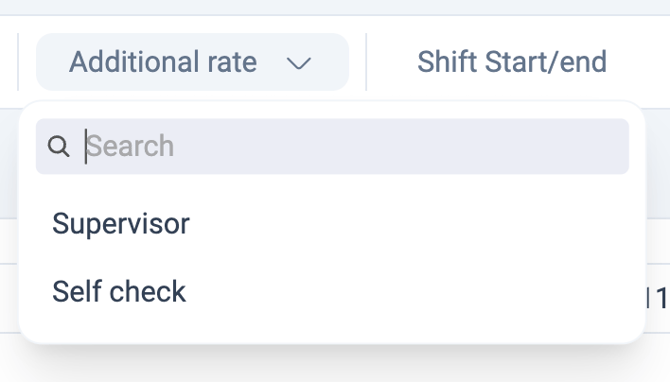Viewport: 670px width, 382px height.
Task: Focus the Search input field
Action: (x=332, y=146)
